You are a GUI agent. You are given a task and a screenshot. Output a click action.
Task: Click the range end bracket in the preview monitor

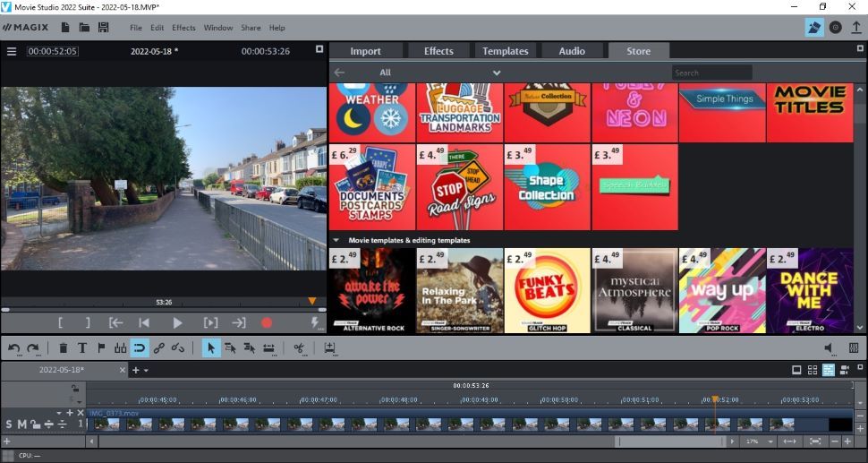point(88,323)
